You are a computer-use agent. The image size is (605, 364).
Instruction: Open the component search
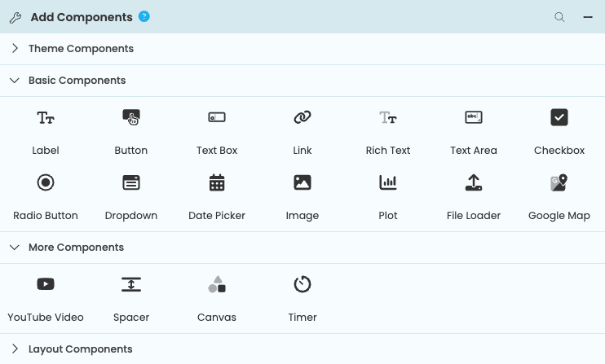(559, 17)
